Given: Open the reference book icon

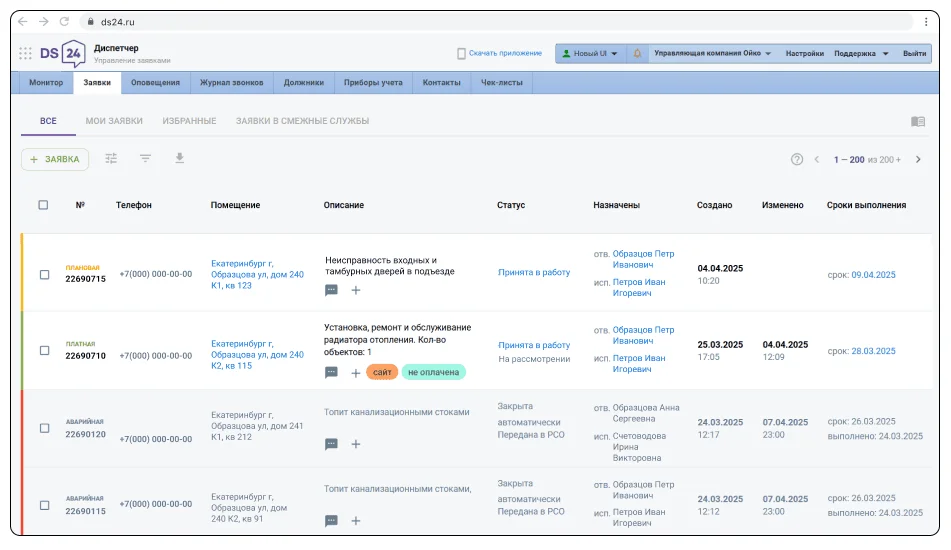Looking at the screenshot, I should point(918,121).
